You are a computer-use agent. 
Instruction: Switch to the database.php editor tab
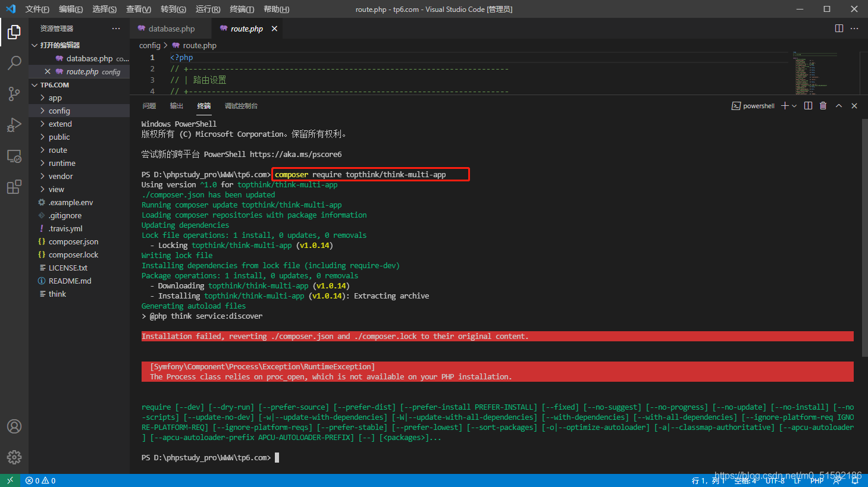(x=171, y=29)
